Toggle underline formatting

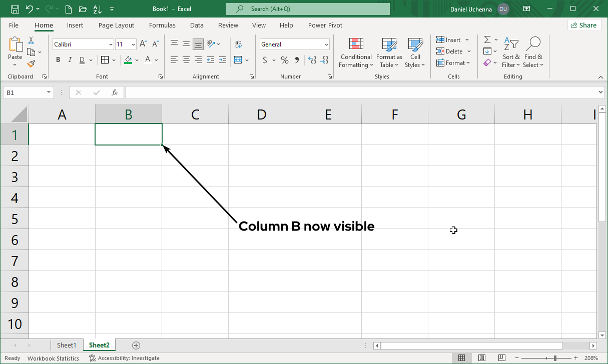click(x=81, y=59)
